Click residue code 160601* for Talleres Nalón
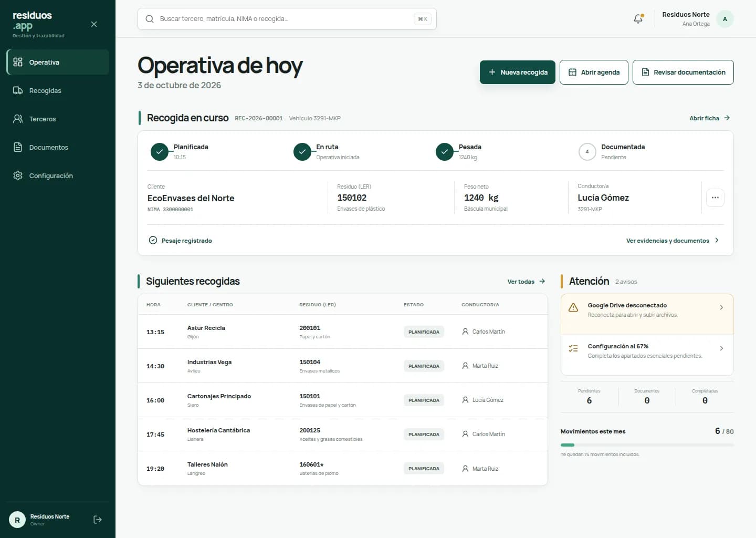 point(311,464)
